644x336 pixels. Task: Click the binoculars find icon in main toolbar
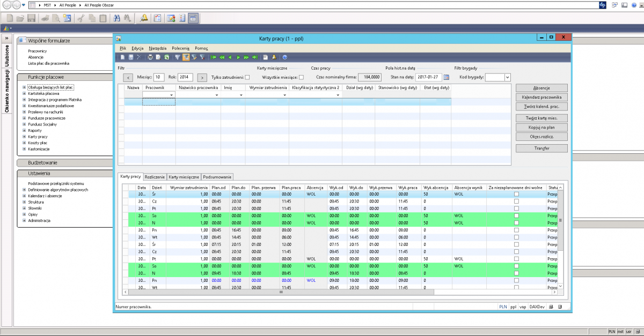point(116,18)
